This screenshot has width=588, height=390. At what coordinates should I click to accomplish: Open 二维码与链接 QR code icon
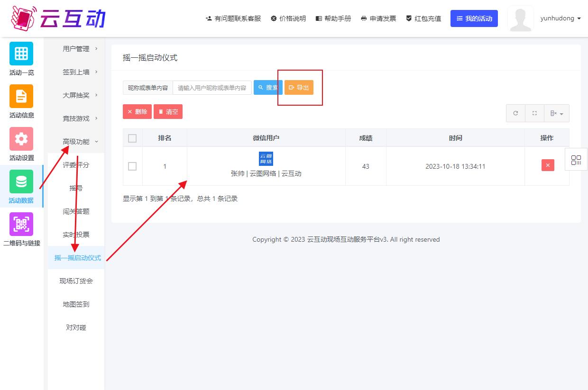tap(21, 224)
